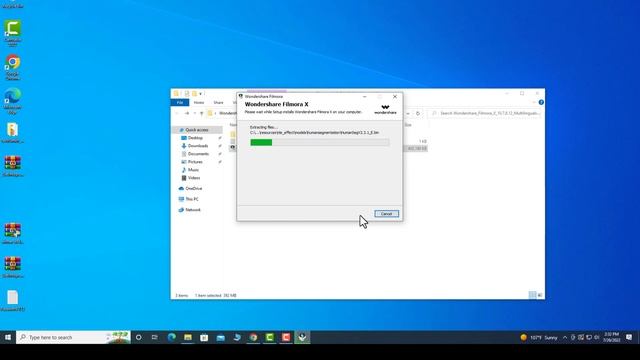
Task: Open the quick access toolbar customize dropdown
Action: pyautogui.click(x=200, y=94)
